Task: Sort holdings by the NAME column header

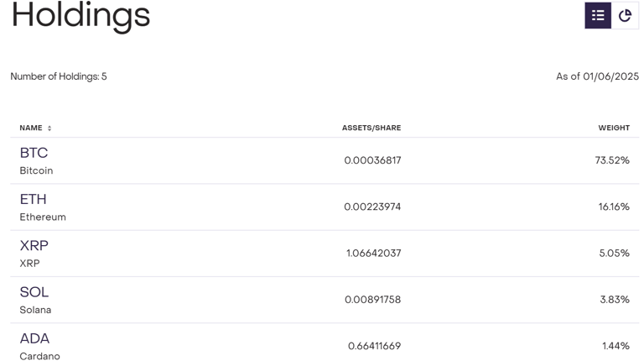Action: click(31, 128)
